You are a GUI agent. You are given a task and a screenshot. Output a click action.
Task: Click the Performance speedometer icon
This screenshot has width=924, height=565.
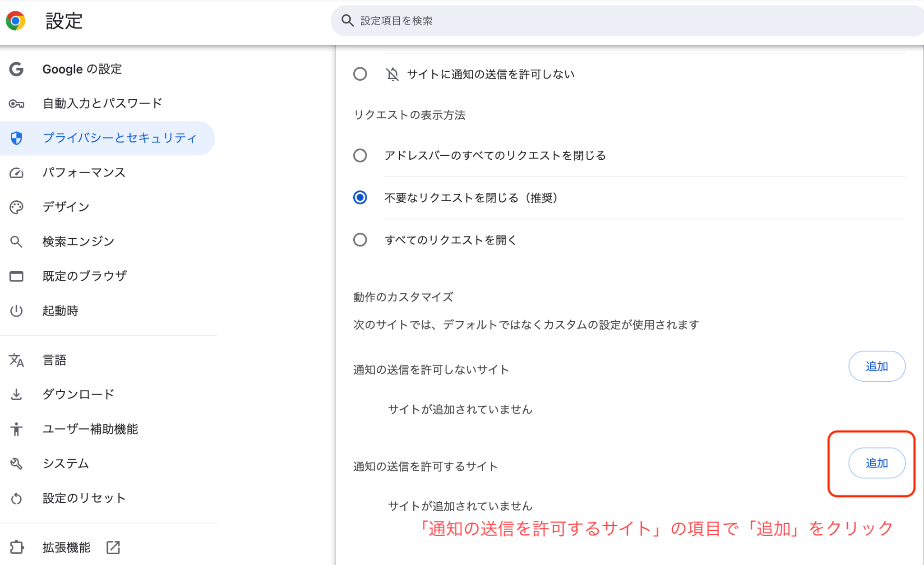click(x=17, y=172)
